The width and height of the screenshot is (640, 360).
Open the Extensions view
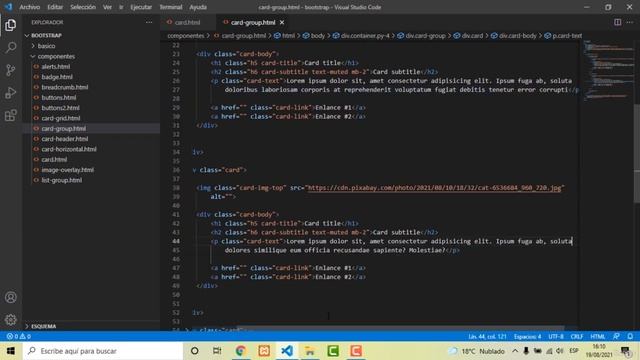(x=11, y=116)
